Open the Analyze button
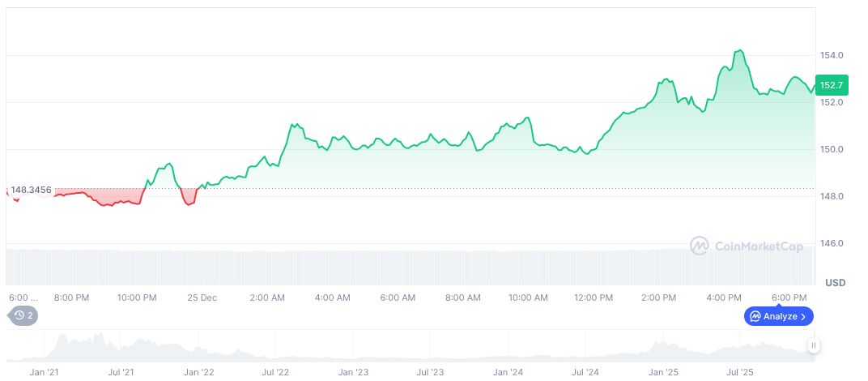Screen dimensions: 868x381 (x=778, y=316)
